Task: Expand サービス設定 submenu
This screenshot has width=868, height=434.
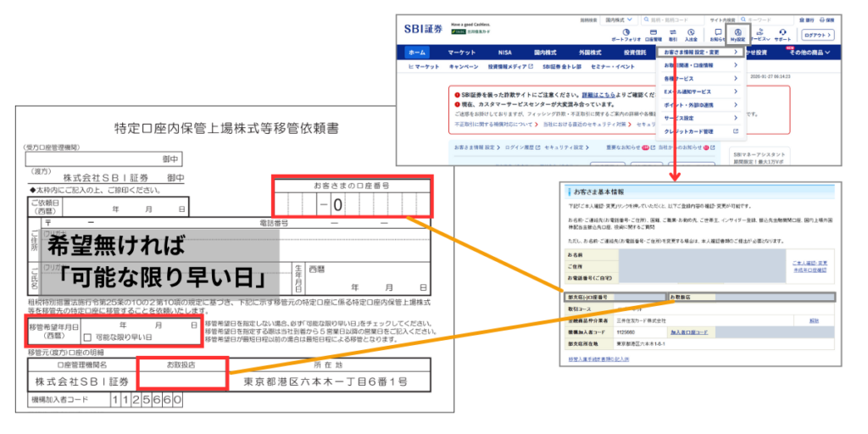Action: tap(701, 118)
